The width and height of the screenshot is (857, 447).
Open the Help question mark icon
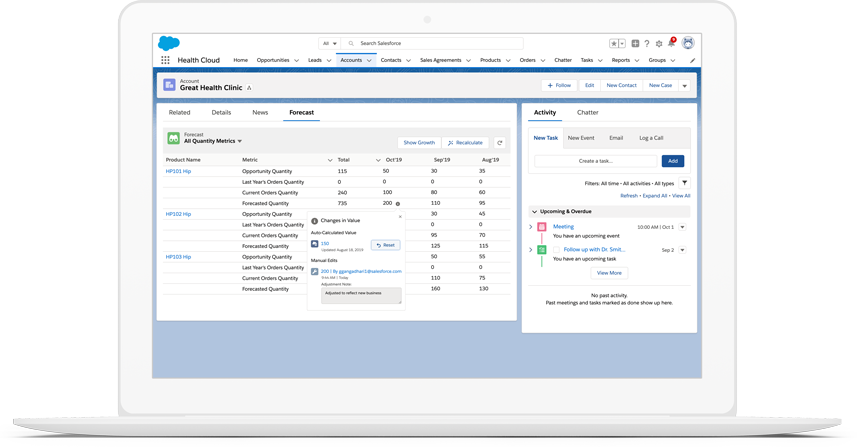coord(647,43)
